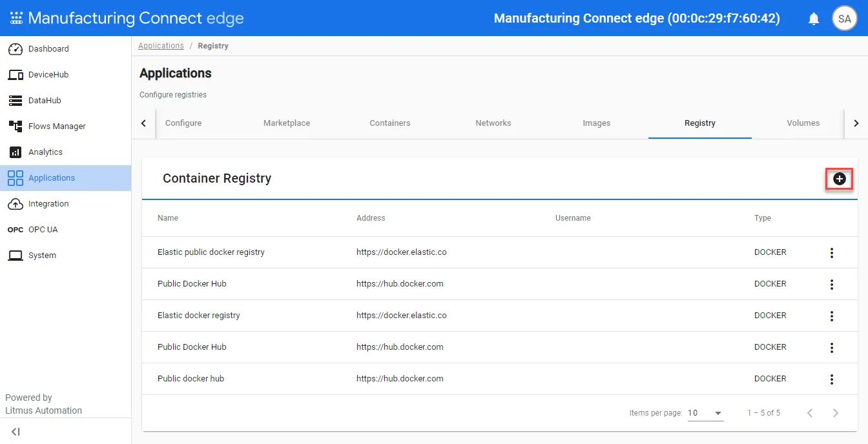The image size is (868, 444).
Task: Click the Applications breadcrumb link
Action: click(x=161, y=46)
